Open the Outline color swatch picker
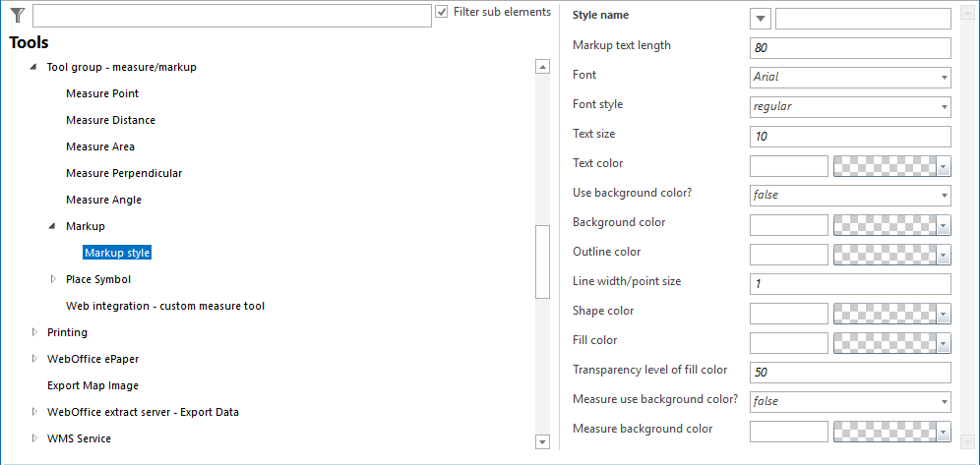Viewport: 980px width, 465px height. pyautogui.click(x=892, y=254)
